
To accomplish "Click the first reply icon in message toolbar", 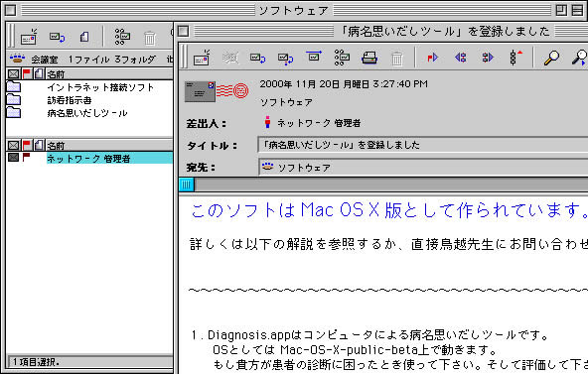I will pos(257,58).
